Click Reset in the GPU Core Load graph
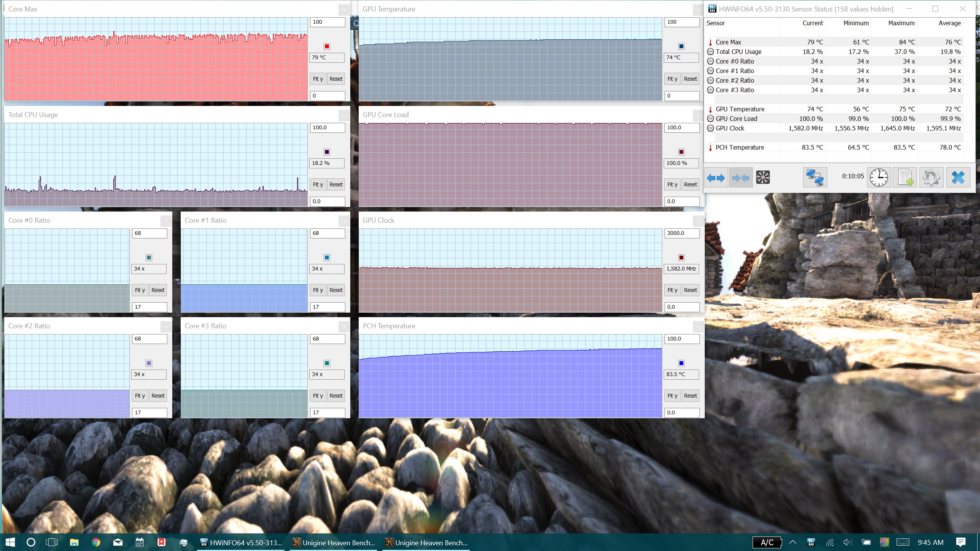 pyautogui.click(x=690, y=184)
